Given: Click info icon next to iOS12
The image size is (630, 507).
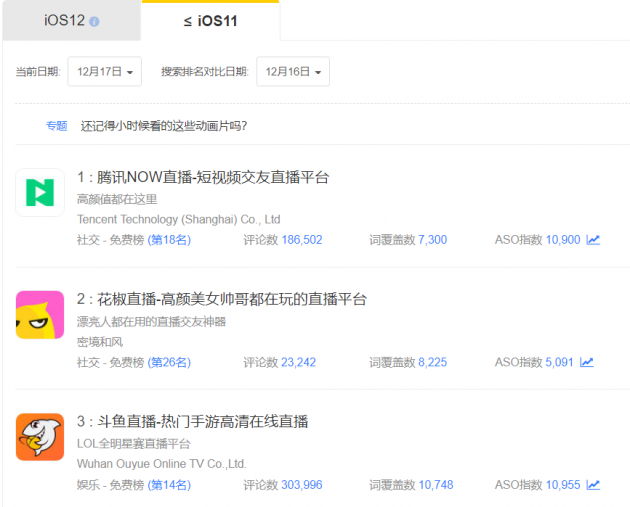Looking at the screenshot, I should tap(94, 21).
